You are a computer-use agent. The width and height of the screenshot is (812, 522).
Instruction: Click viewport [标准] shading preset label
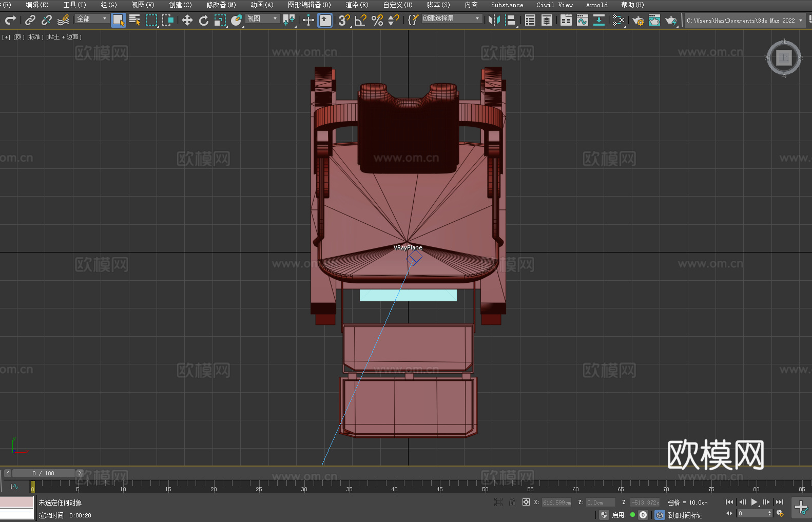35,37
